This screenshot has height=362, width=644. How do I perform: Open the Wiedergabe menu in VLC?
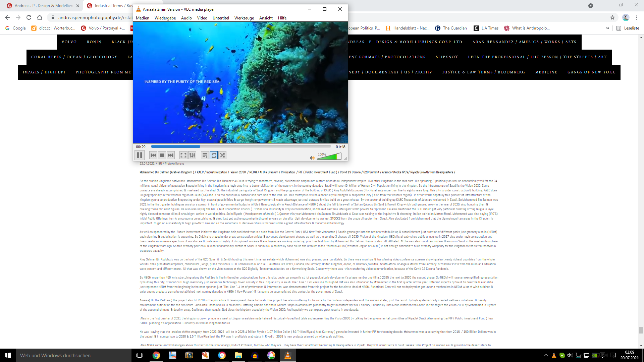[x=165, y=18]
